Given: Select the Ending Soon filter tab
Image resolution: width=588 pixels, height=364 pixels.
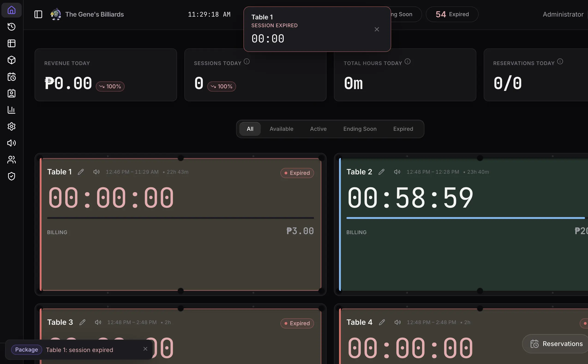Looking at the screenshot, I should coord(360,129).
